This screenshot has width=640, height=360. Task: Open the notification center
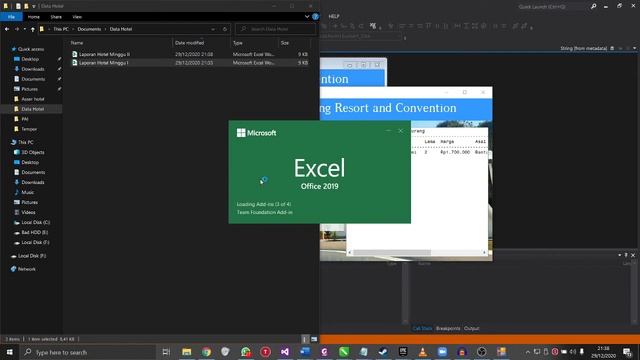coord(627,352)
